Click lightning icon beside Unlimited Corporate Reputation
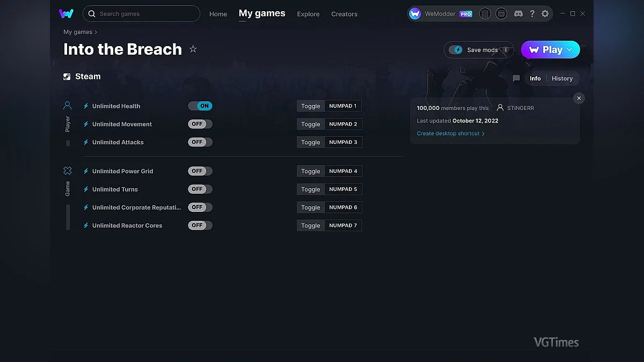Screen dimensions: 644x362 click(86, 208)
